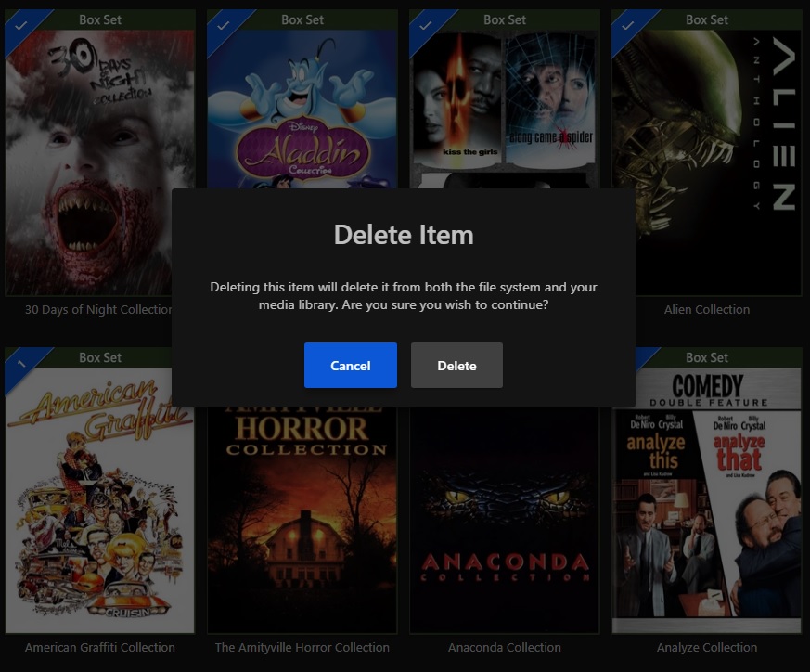
Task: Click the '30 Days of Night Collection' title
Action: [x=98, y=310]
